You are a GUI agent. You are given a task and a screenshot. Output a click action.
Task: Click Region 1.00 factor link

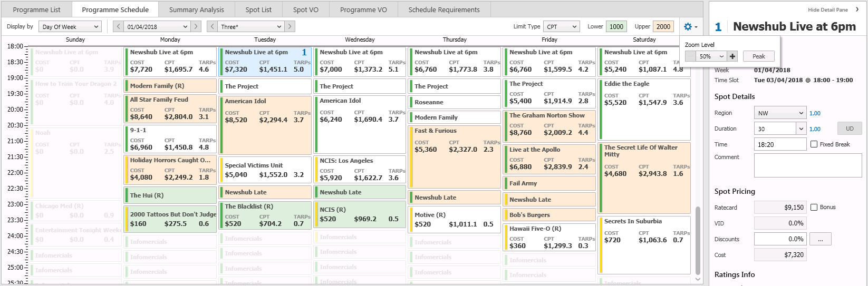(815, 113)
